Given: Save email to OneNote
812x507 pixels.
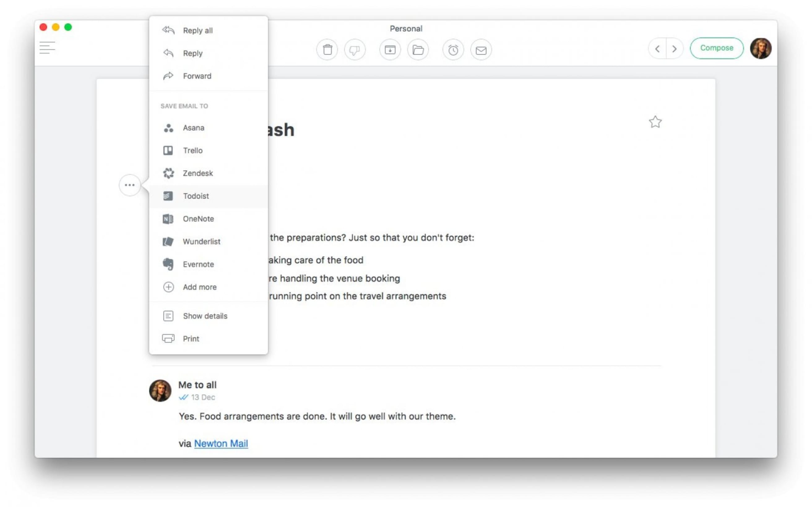Looking at the screenshot, I should [198, 219].
